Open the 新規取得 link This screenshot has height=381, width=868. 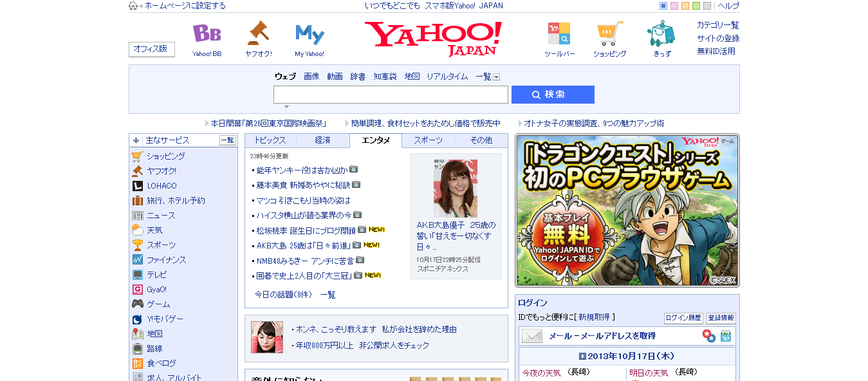click(594, 317)
